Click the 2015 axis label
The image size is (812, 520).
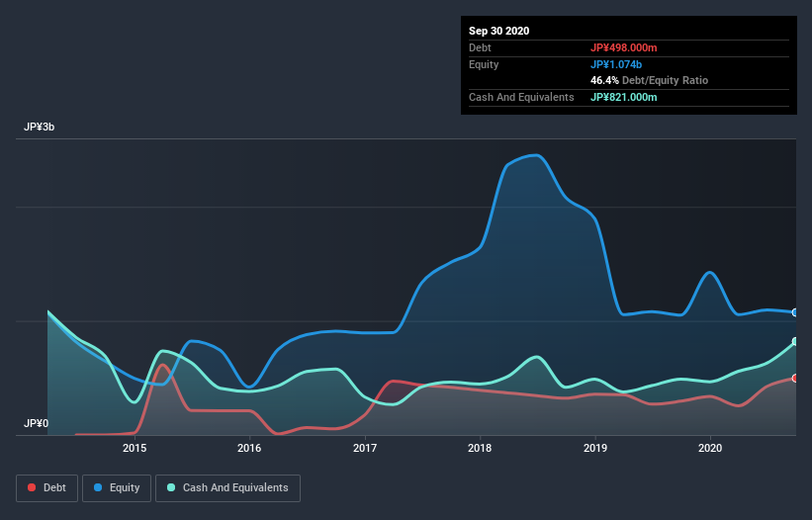(x=135, y=448)
